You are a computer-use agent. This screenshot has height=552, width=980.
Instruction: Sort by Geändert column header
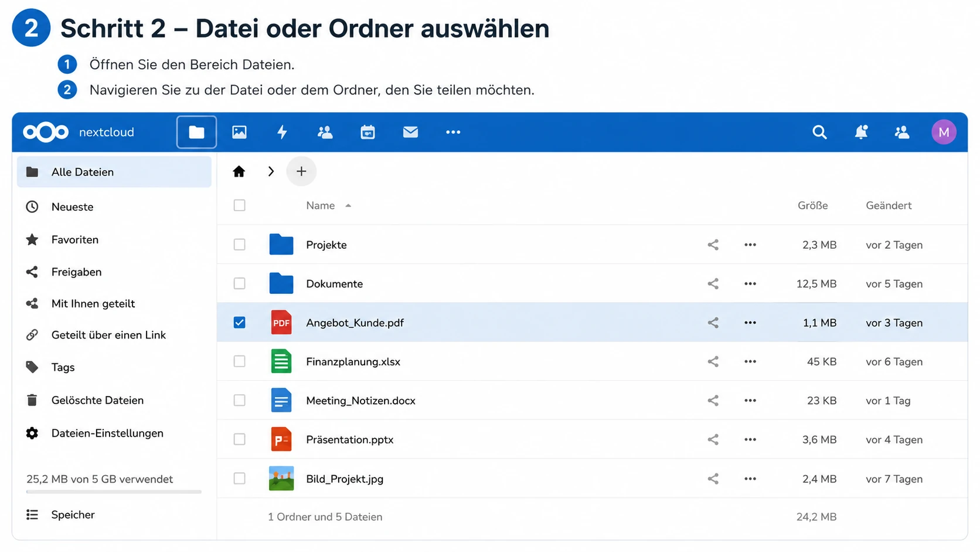click(x=889, y=205)
